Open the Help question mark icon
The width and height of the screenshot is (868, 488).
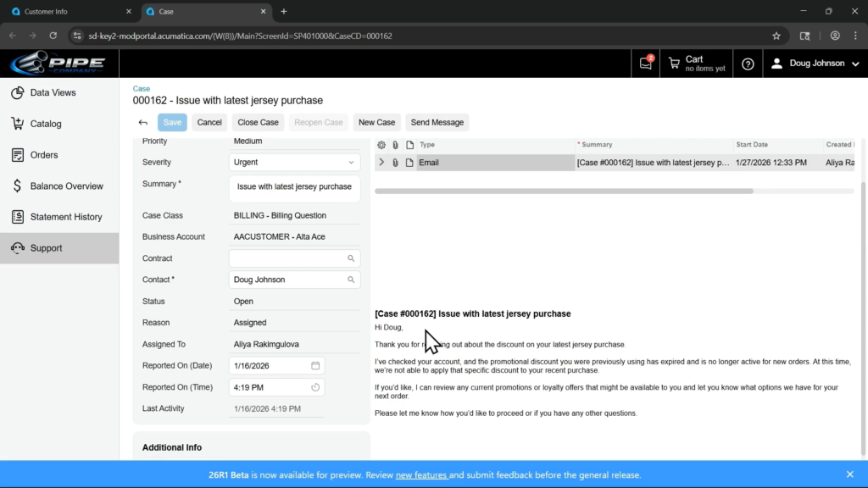pyautogui.click(x=748, y=64)
